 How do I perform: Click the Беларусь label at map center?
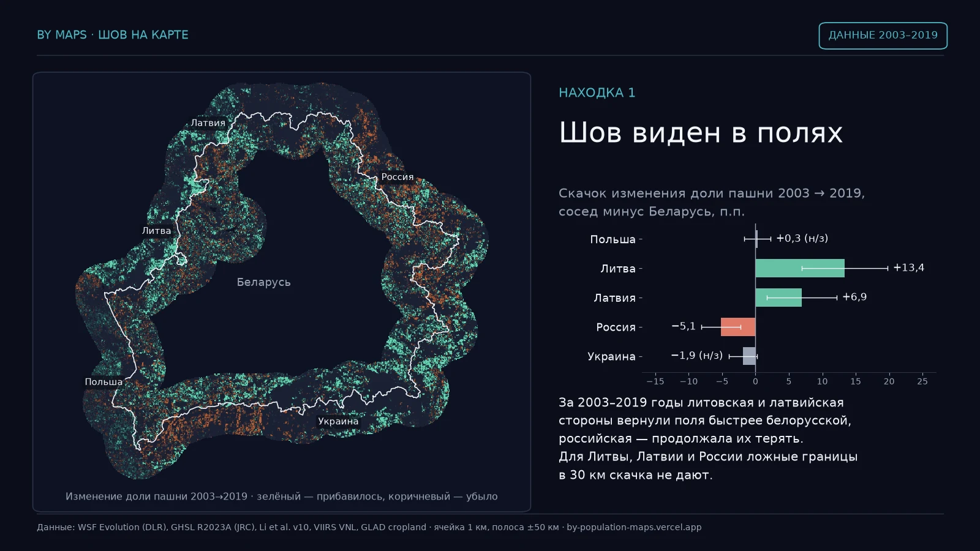[x=264, y=282]
